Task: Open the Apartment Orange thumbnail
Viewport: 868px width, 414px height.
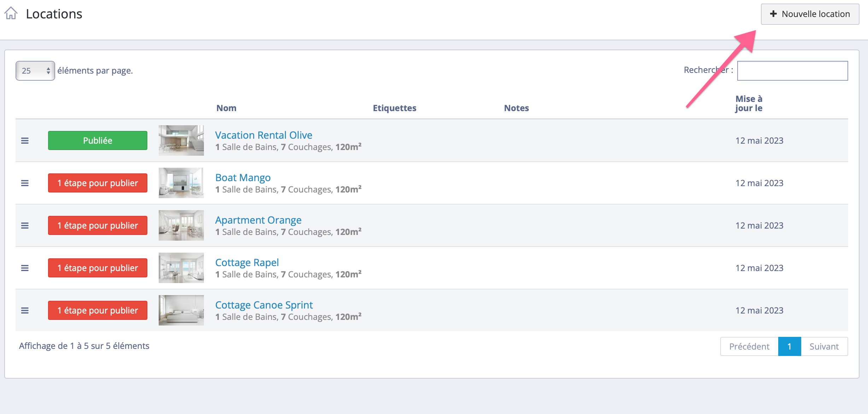Action: (181, 225)
